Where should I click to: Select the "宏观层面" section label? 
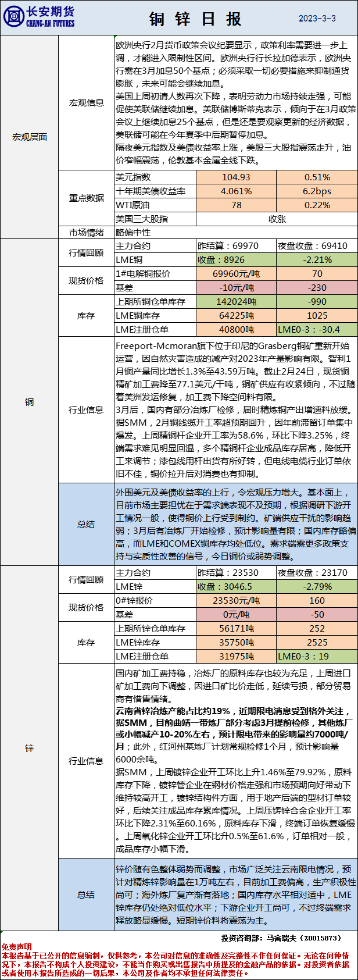[30, 137]
